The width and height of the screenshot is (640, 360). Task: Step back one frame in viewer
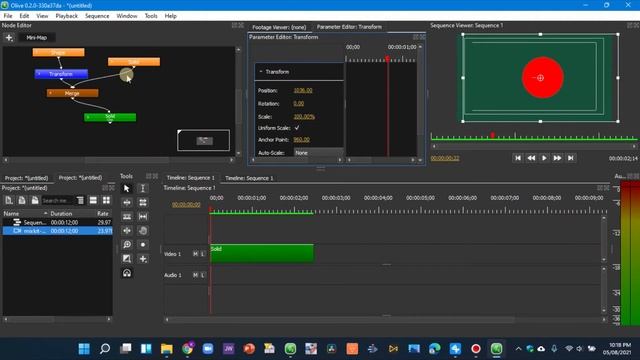tap(531, 158)
